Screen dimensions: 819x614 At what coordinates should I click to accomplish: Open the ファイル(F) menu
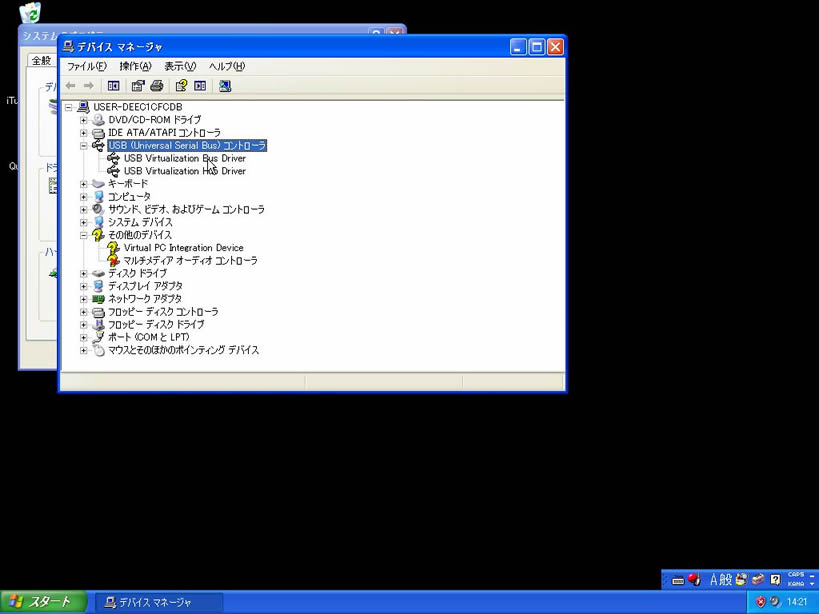pos(87,66)
